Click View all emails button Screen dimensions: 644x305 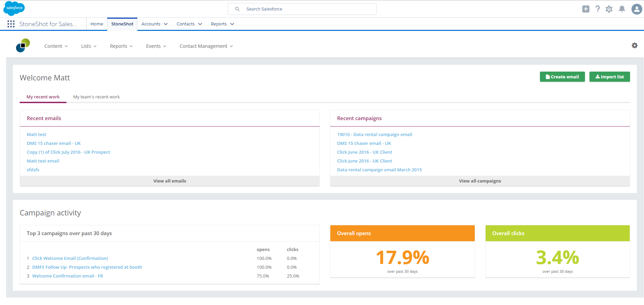[x=170, y=181]
